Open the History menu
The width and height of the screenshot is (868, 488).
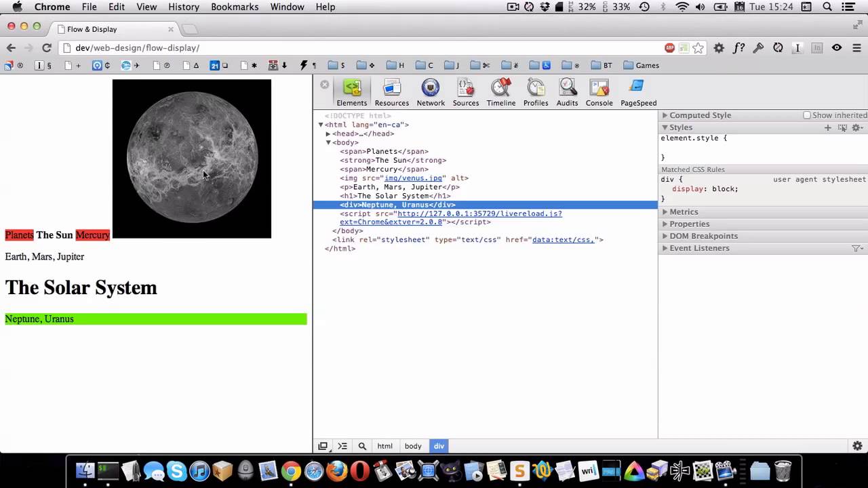pyautogui.click(x=184, y=7)
